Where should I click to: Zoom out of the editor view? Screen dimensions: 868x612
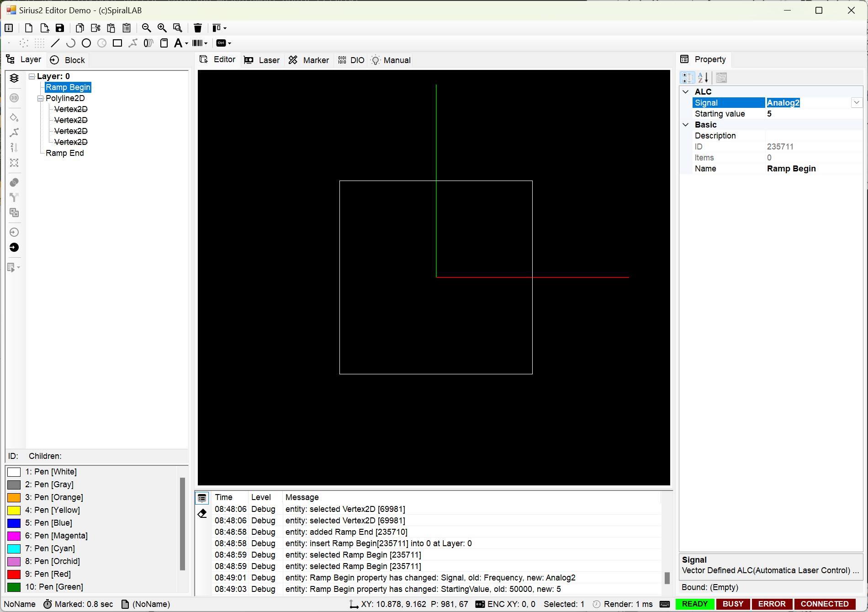147,28
